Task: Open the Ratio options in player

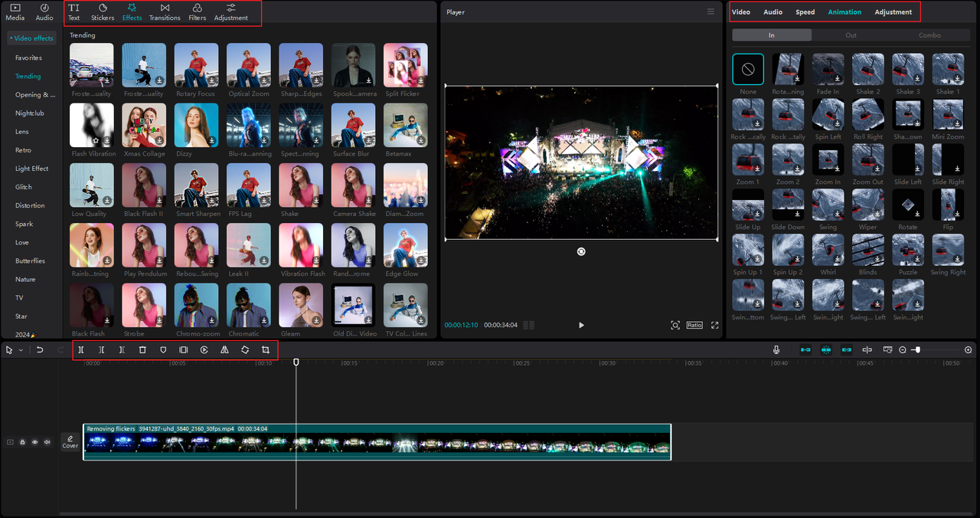Action: (694, 325)
